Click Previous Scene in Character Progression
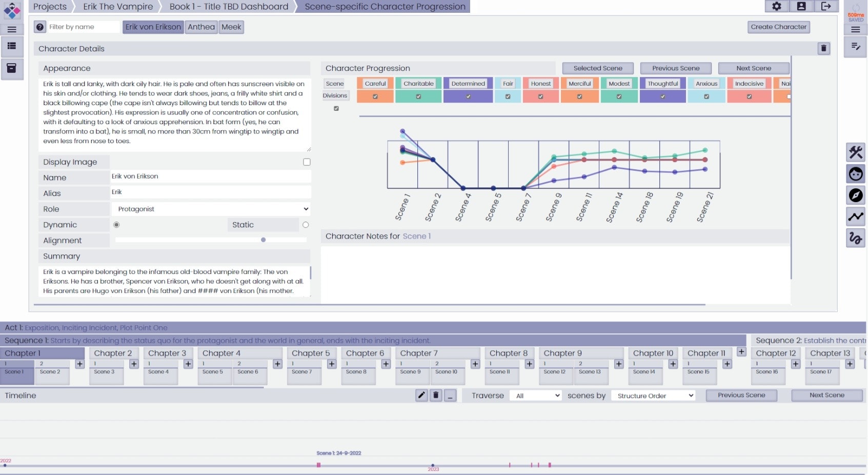The image size is (868, 475). coord(676,68)
